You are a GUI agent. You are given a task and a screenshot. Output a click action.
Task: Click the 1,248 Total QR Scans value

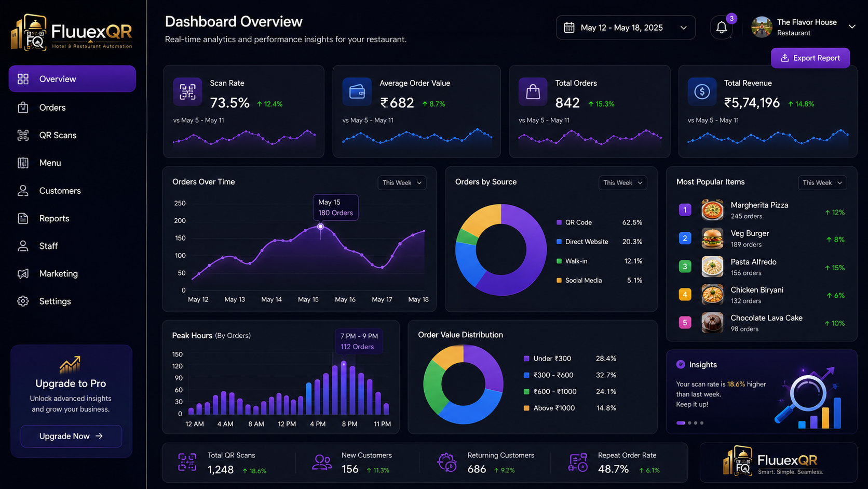pos(221,470)
